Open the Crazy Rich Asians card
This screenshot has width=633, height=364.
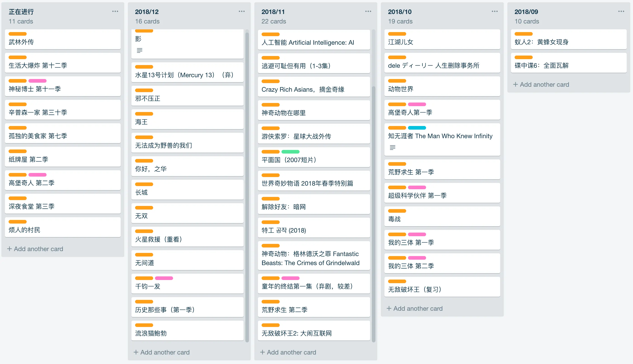pyautogui.click(x=314, y=87)
